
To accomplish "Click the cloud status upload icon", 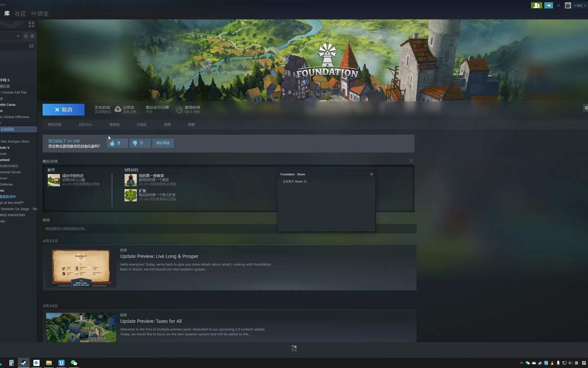I will click(118, 109).
